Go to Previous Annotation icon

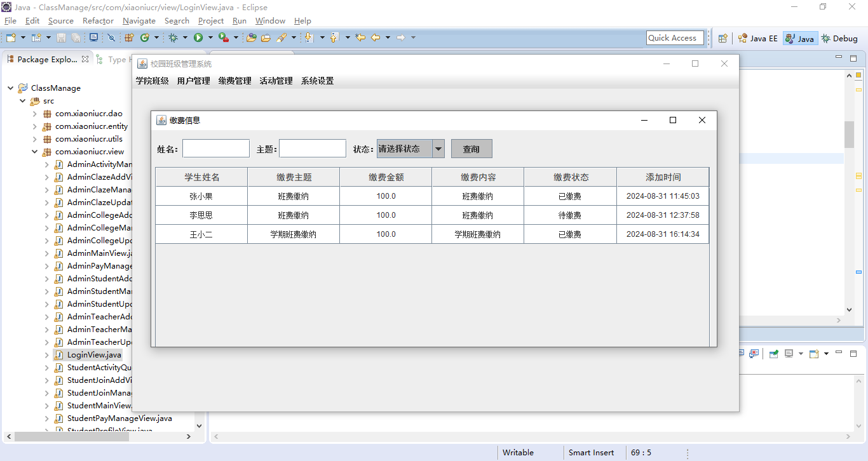pos(334,37)
